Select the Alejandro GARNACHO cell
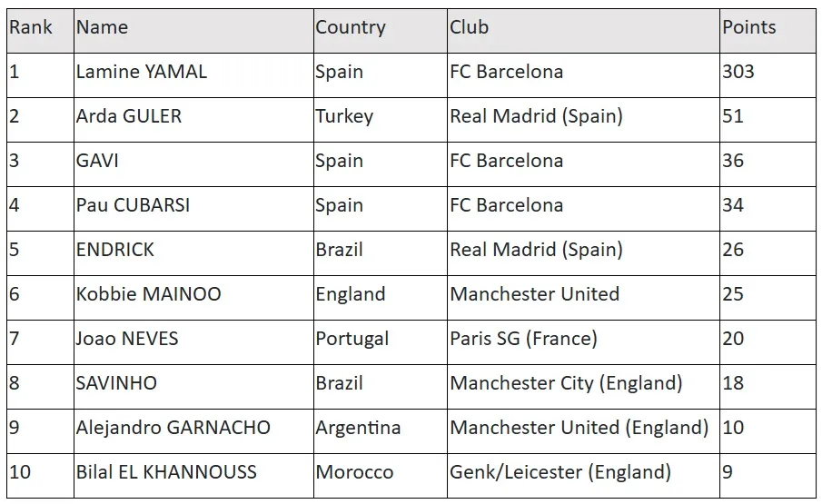The width and height of the screenshot is (822, 504). 173,428
